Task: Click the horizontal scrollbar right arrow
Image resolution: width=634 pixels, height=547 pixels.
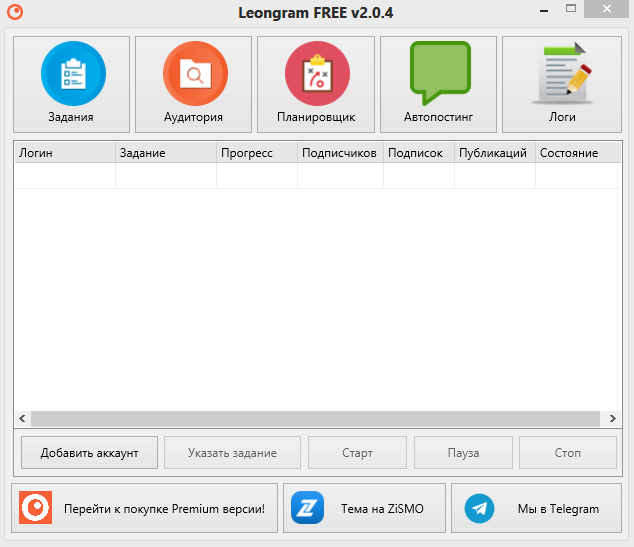Action: (x=613, y=418)
